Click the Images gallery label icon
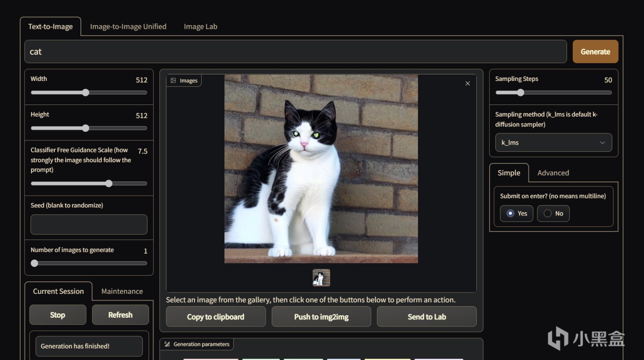The width and height of the screenshot is (644, 360). (x=173, y=80)
